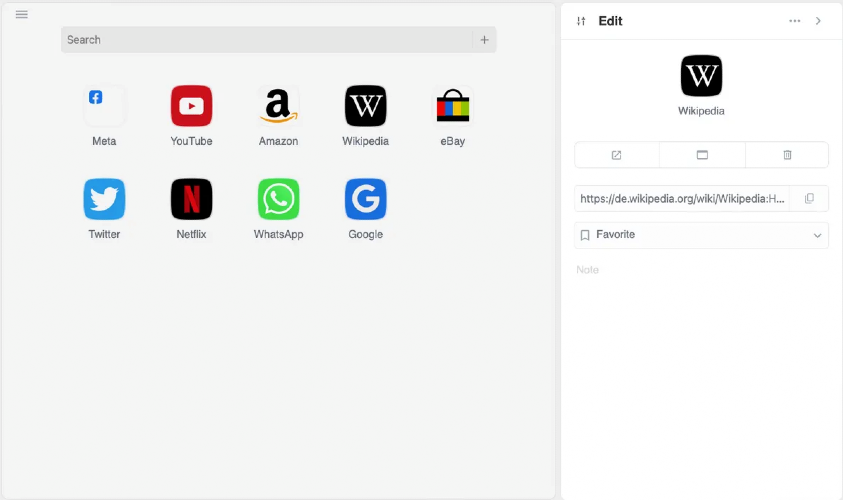843x500 pixels.
Task: Select the Wikipedia bookmark in grid
Action: pyautogui.click(x=366, y=106)
